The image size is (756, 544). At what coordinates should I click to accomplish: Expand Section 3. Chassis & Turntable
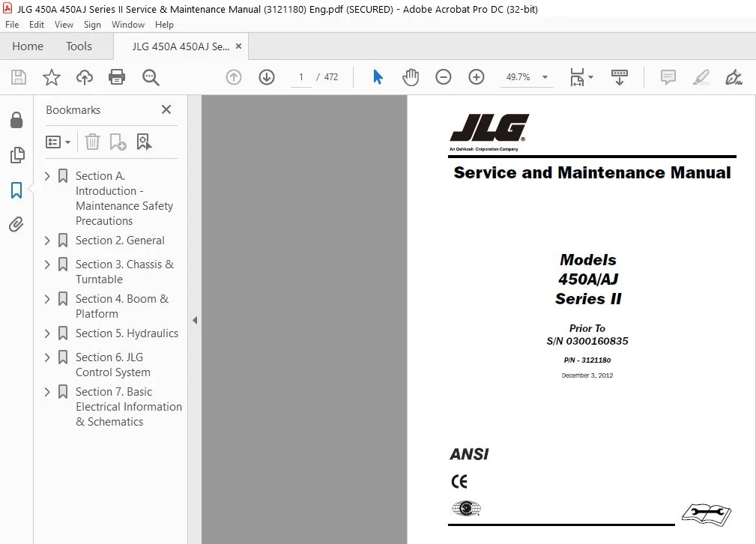point(47,265)
